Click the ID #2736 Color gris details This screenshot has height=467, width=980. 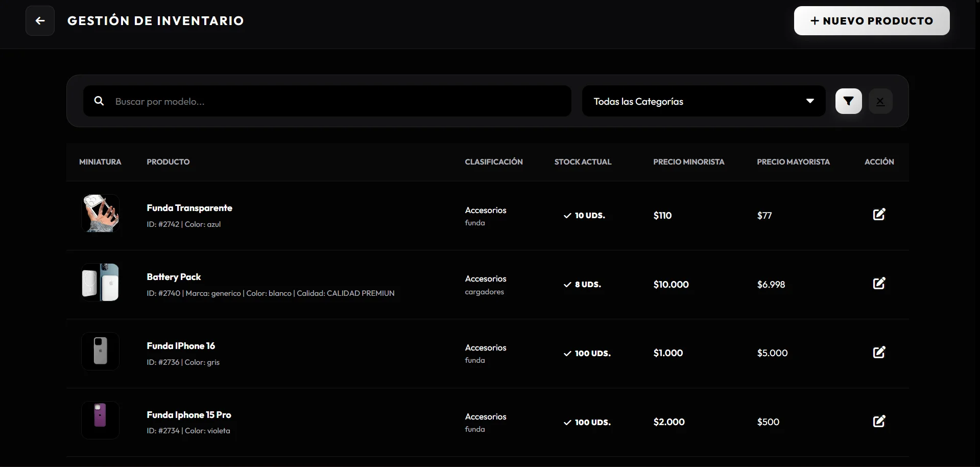(183, 362)
